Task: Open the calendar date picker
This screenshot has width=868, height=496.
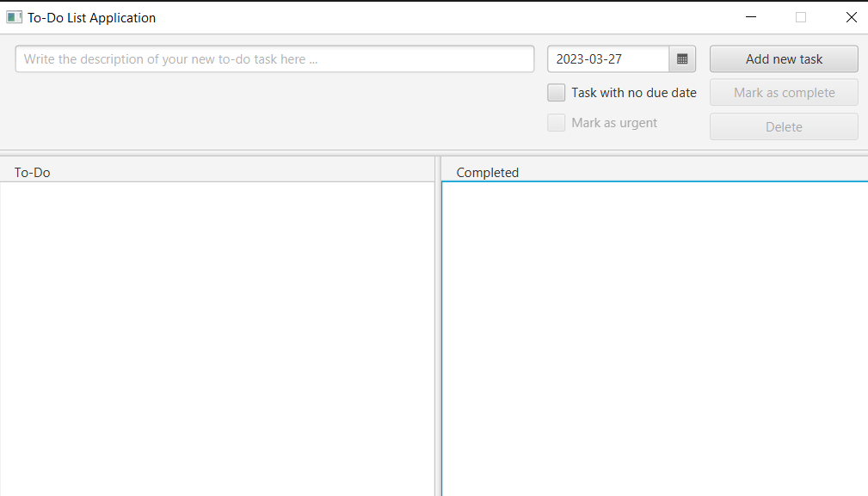Action: click(x=682, y=59)
